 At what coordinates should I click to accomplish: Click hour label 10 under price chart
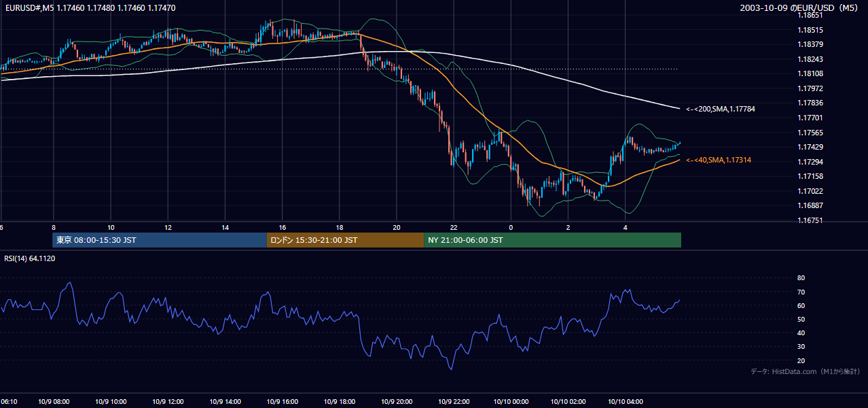[x=111, y=227]
